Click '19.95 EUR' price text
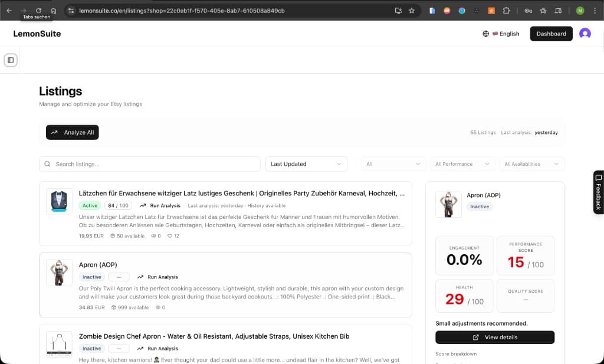This screenshot has width=604, height=364. click(91, 236)
